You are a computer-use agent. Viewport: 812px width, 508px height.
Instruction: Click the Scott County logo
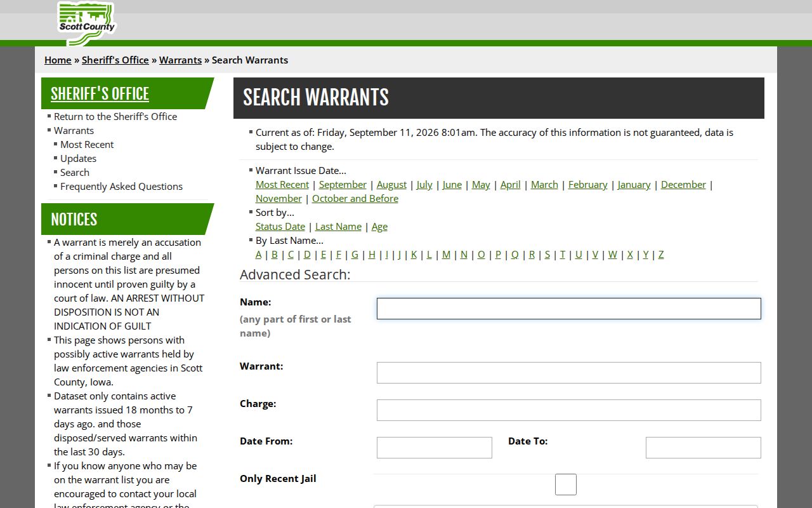click(86, 23)
